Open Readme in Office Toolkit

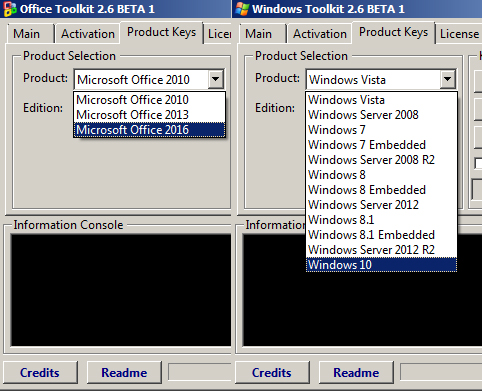pyautogui.click(x=124, y=372)
